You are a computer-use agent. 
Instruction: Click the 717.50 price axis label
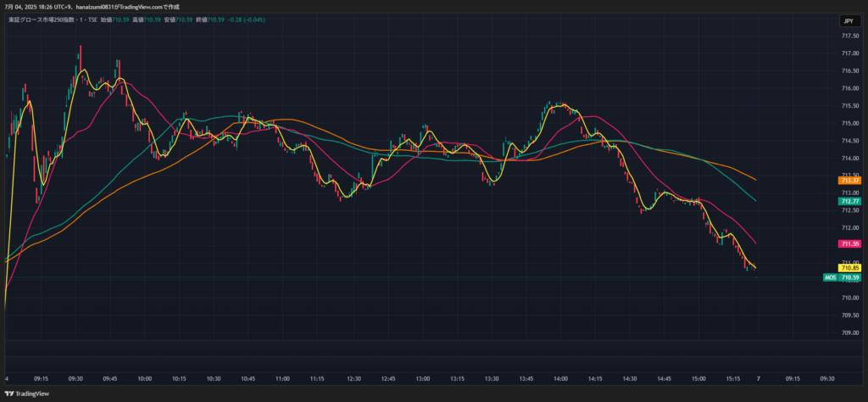pos(849,36)
